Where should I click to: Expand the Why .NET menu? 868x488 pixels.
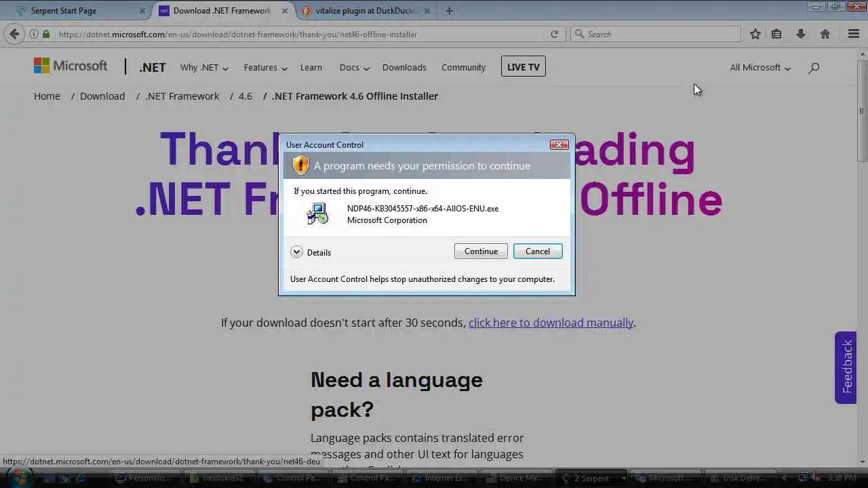coord(204,67)
